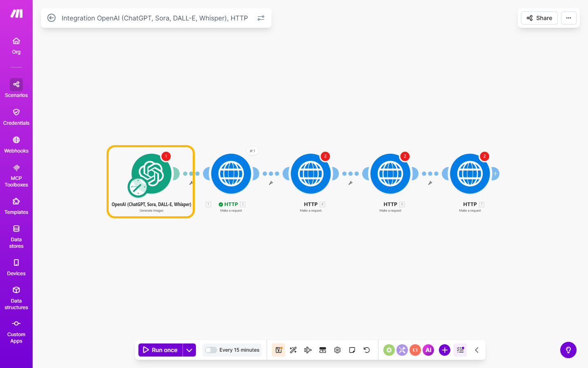Click the Run once button

click(160, 350)
